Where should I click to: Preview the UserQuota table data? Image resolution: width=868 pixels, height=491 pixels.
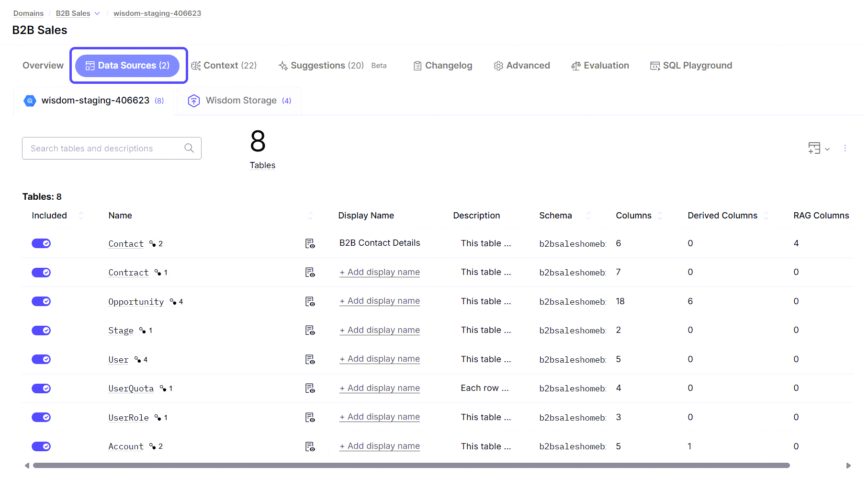tap(310, 388)
